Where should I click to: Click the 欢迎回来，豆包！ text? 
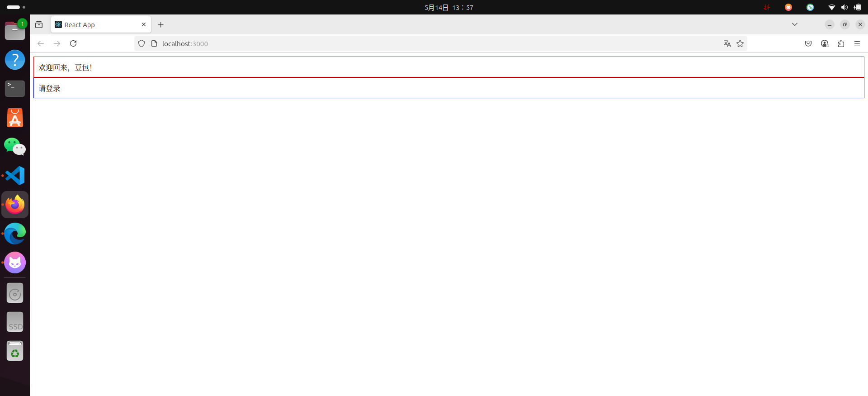pyautogui.click(x=66, y=68)
